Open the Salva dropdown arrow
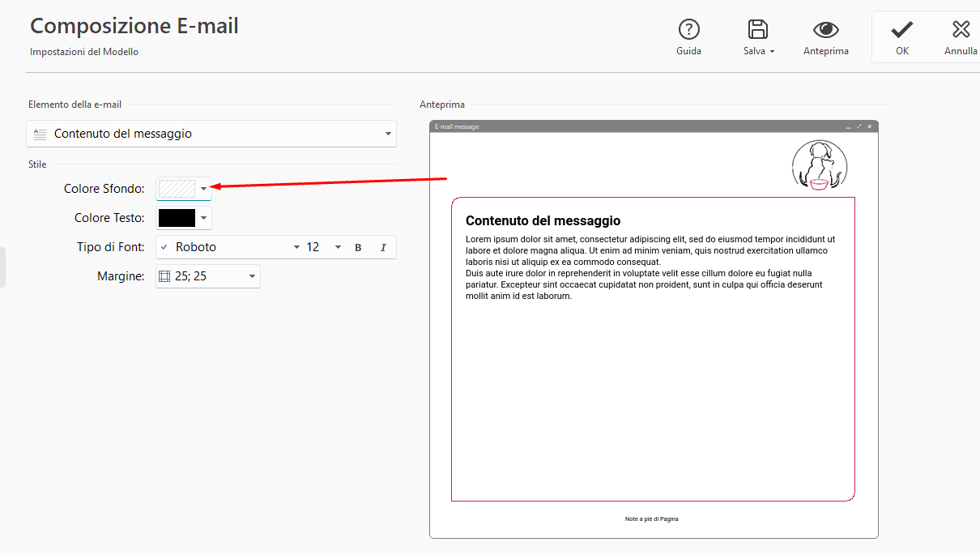Viewport: 980px width, 555px height. (x=772, y=52)
